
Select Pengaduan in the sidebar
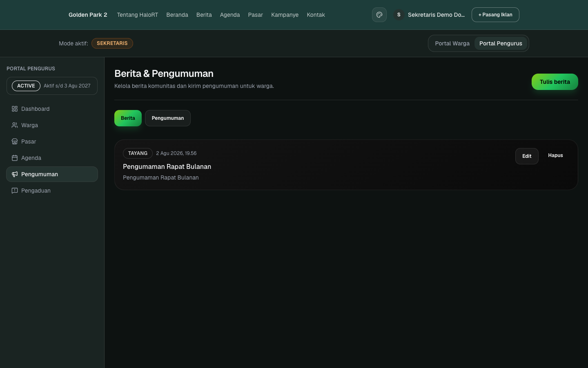click(x=52, y=191)
